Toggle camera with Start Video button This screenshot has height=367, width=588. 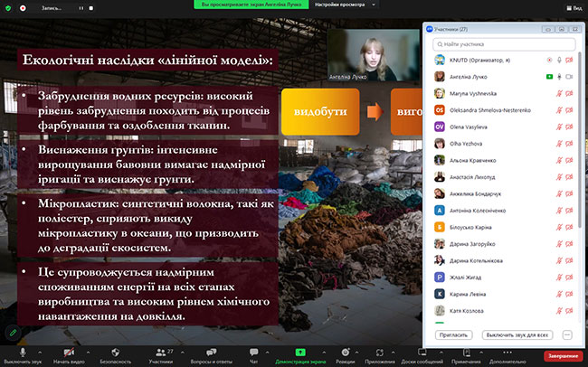point(68,351)
